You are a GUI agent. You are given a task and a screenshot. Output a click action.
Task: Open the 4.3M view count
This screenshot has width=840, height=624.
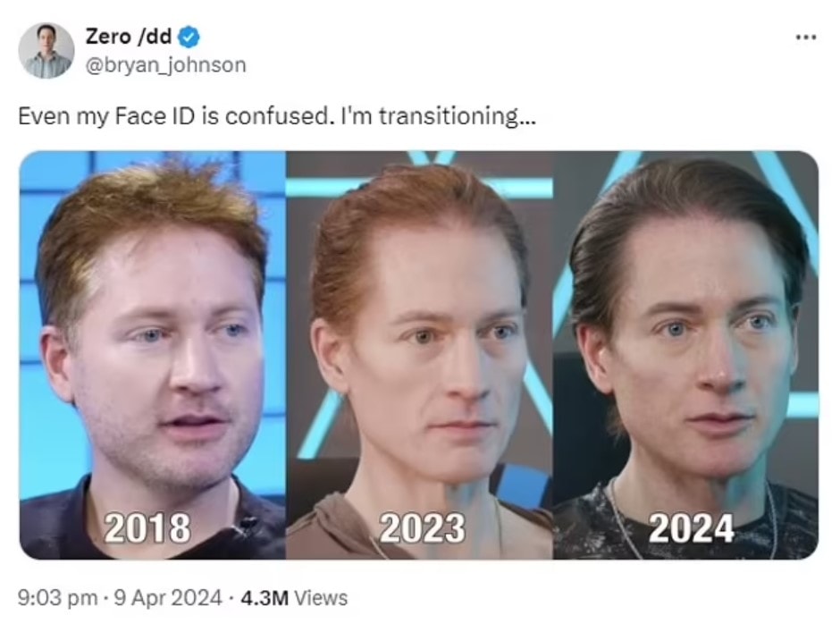(265, 598)
